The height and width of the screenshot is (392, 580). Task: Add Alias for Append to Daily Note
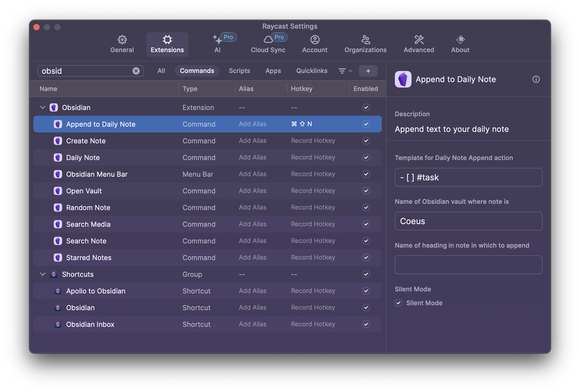[252, 124]
